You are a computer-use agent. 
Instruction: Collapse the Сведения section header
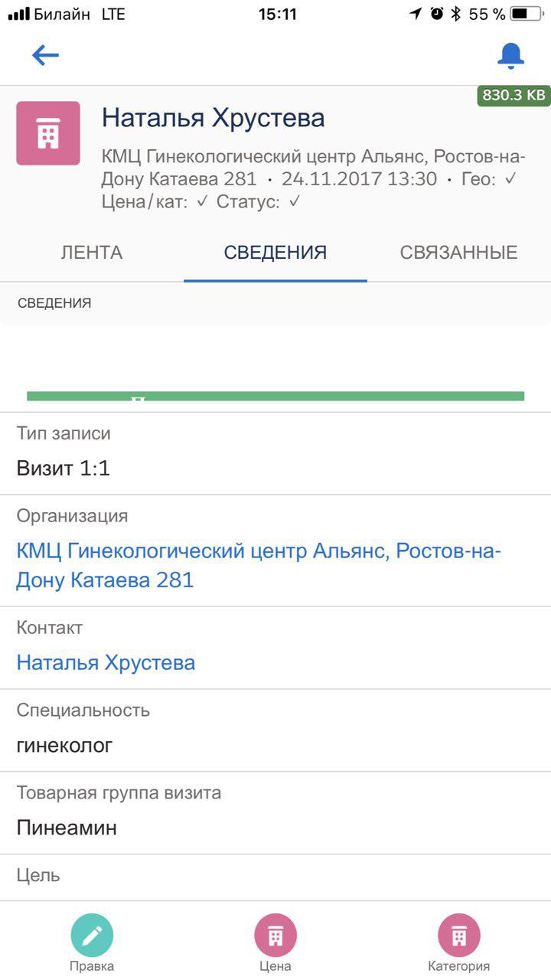click(54, 303)
